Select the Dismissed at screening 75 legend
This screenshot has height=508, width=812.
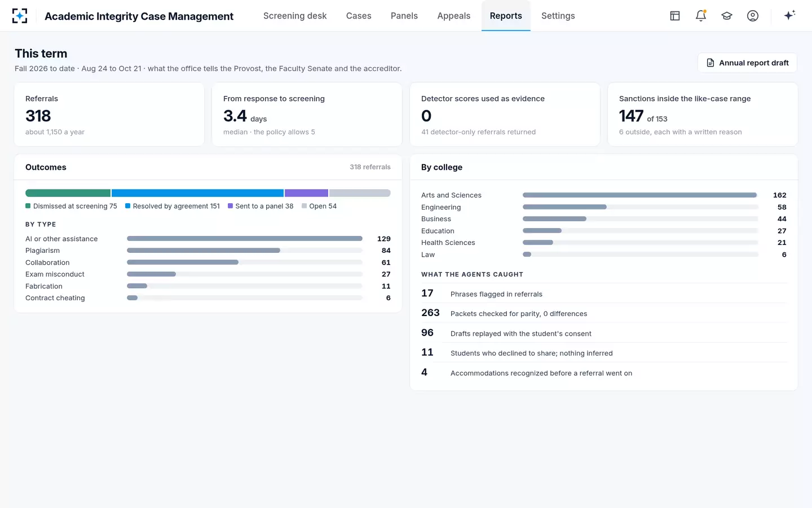coord(71,206)
